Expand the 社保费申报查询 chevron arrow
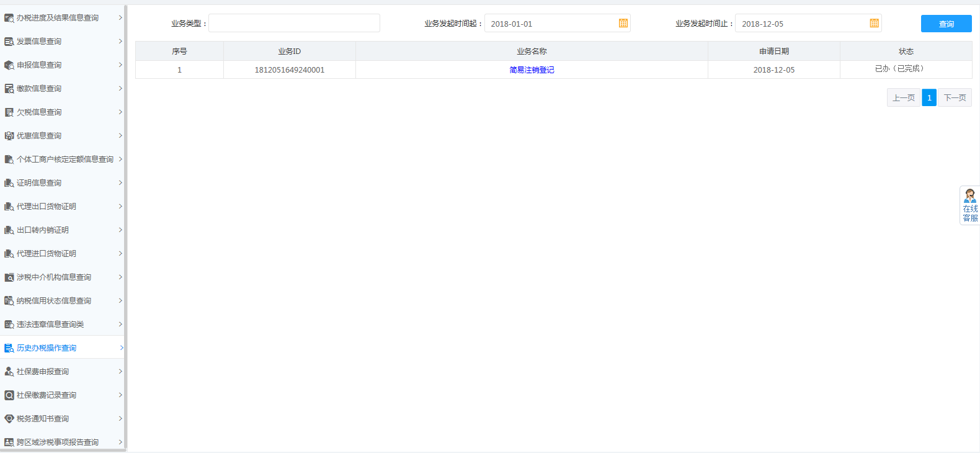Screen dimensions: 980x453 click(x=120, y=372)
